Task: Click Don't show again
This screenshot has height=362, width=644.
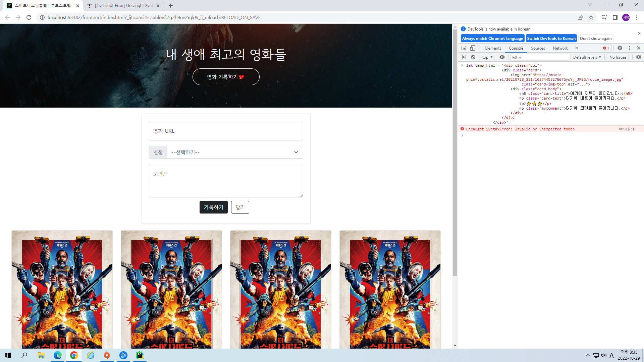Action: [596, 39]
